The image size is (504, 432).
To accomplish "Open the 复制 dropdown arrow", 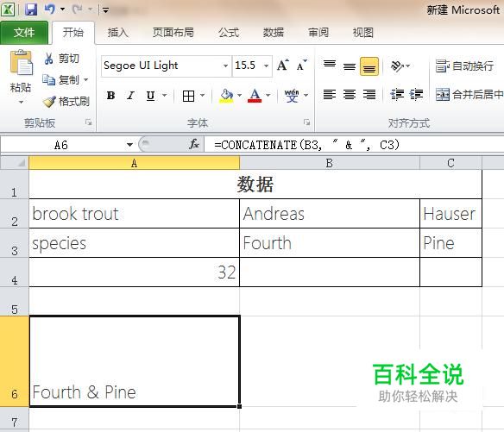I will pyautogui.click(x=85, y=79).
